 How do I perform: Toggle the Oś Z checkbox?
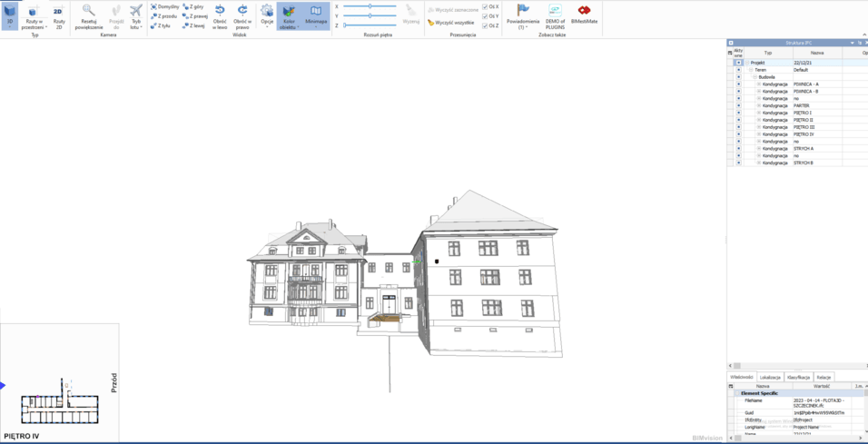pos(486,25)
